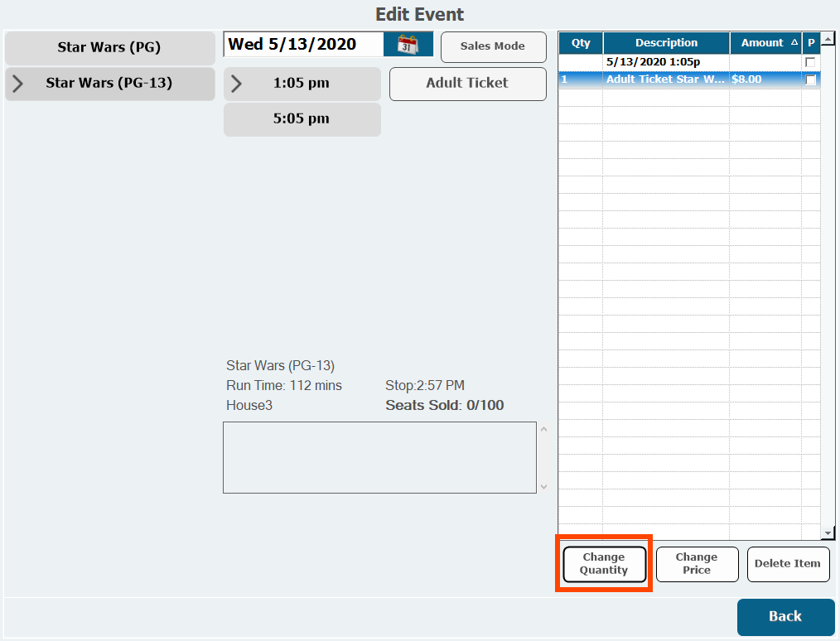The width and height of the screenshot is (840, 641).
Task: Choose the 5:05 pm showtime
Action: coord(302,118)
